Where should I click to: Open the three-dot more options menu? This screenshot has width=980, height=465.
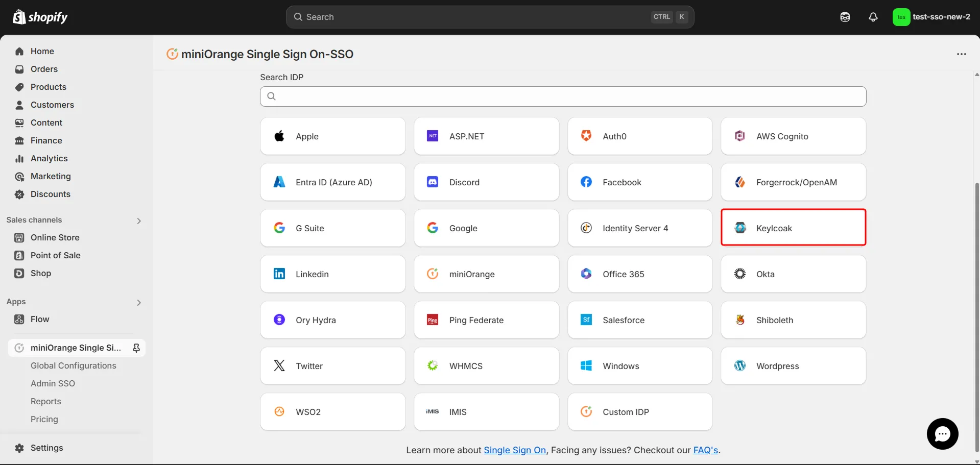tap(962, 54)
